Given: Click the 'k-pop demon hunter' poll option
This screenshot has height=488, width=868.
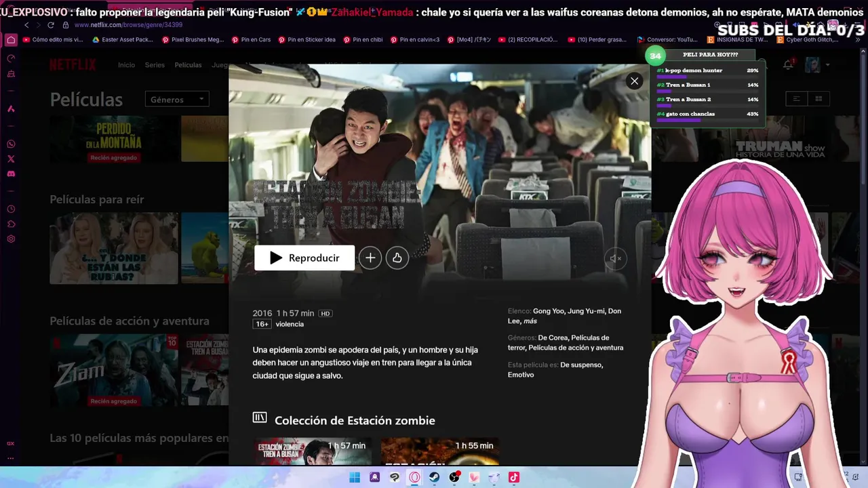Looking at the screenshot, I should 707,71.
